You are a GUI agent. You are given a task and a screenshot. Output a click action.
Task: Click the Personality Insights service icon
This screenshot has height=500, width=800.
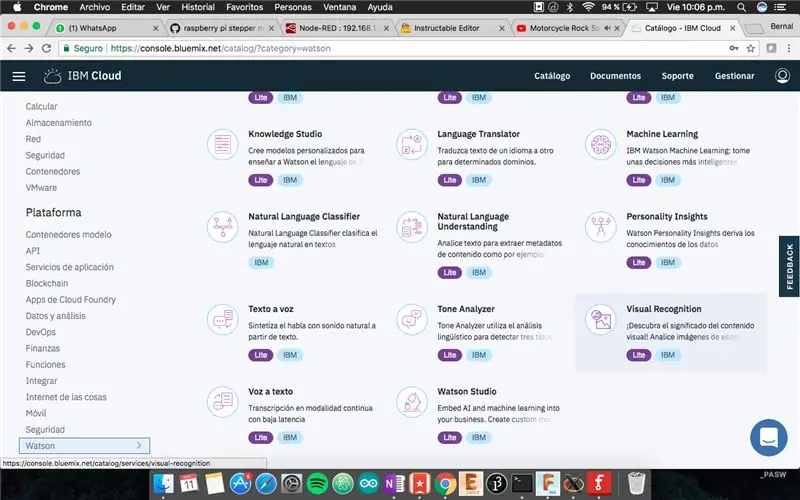[x=601, y=227]
